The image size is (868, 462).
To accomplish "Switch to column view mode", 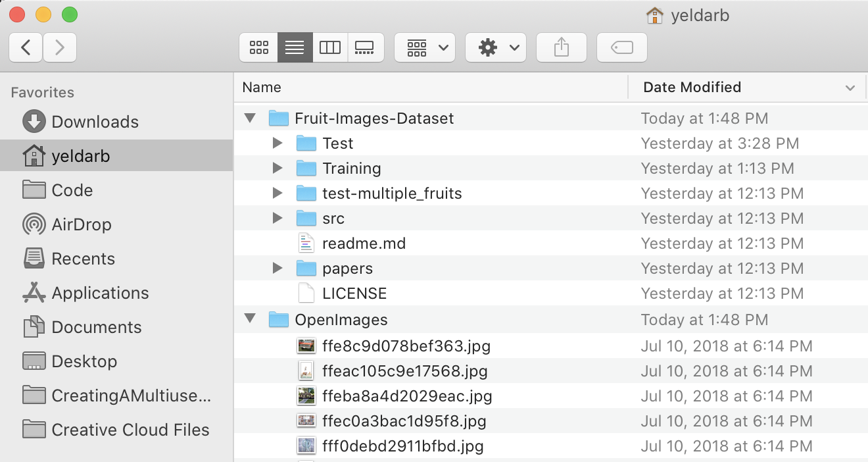I will pos(329,47).
